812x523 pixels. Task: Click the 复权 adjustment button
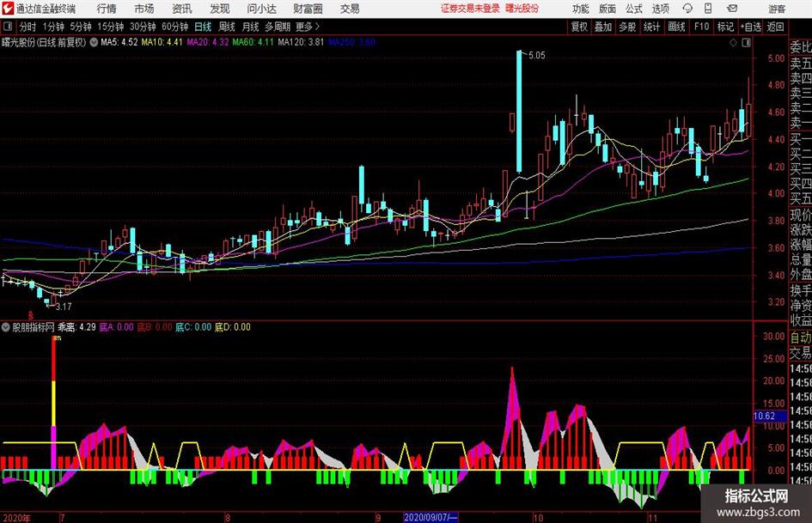pyautogui.click(x=579, y=27)
